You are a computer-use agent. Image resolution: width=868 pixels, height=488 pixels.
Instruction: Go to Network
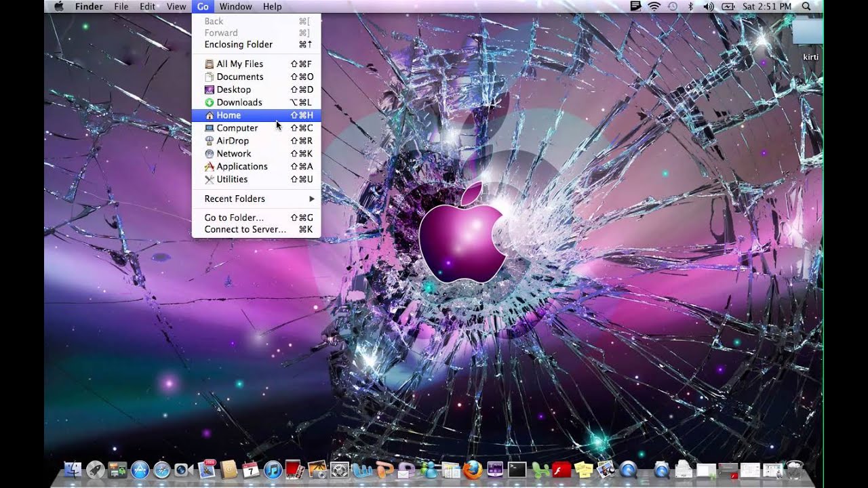pyautogui.click(x=256, y=154)
